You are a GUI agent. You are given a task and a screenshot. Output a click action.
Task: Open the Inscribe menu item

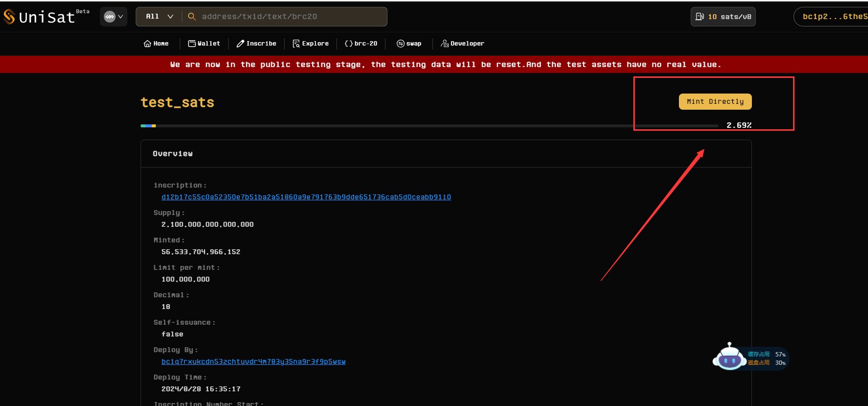[x=256, y=44]
